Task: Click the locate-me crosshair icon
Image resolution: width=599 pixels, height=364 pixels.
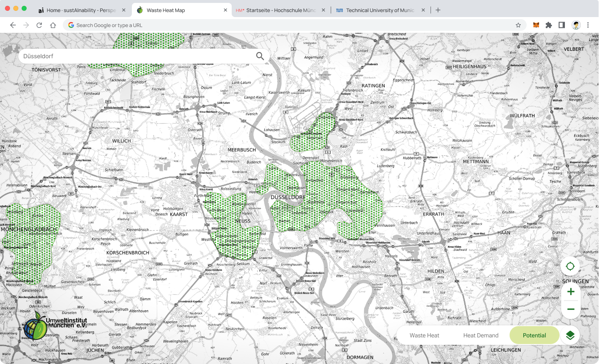Action: click(x=570, y=267)
